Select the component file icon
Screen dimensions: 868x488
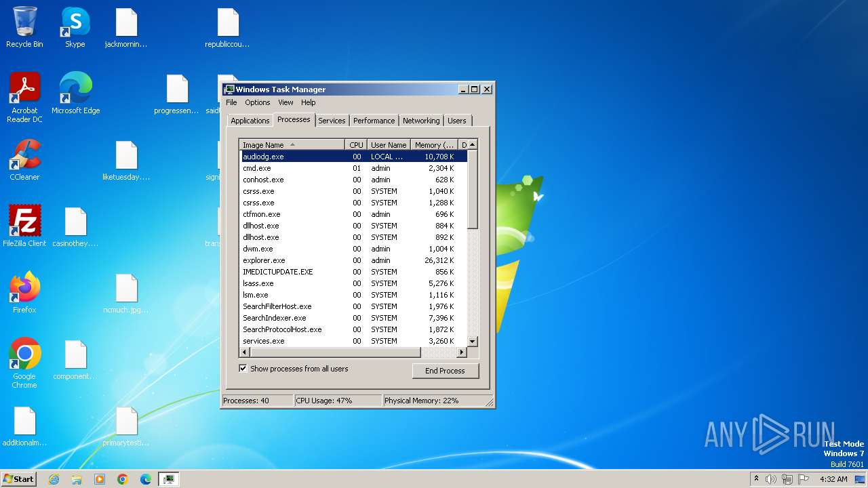click(x=75, y=359)
